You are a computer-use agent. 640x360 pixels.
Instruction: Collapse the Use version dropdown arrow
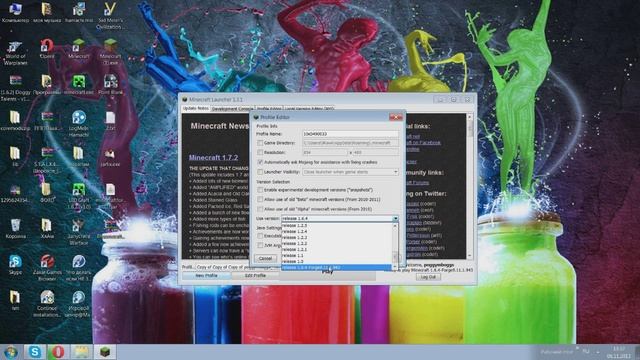(x=395, y=219)
